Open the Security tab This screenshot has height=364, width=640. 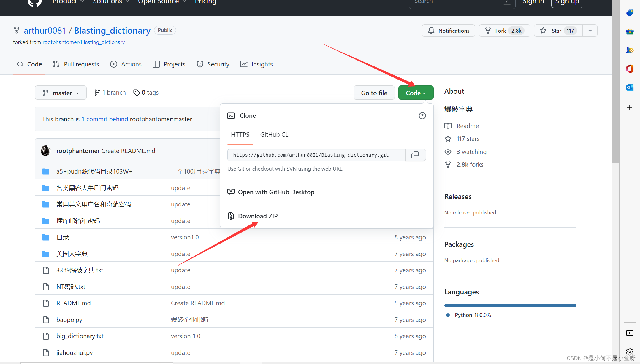coord(213,64)
